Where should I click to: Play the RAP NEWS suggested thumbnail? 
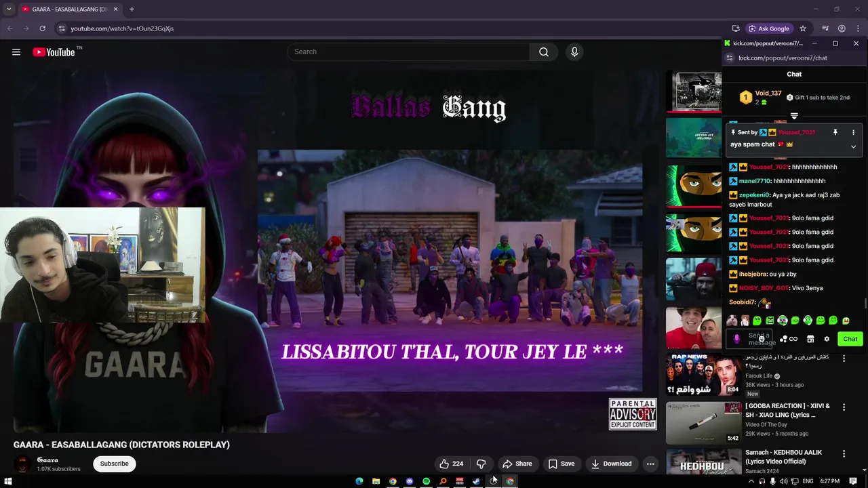[x=703, y=373]
